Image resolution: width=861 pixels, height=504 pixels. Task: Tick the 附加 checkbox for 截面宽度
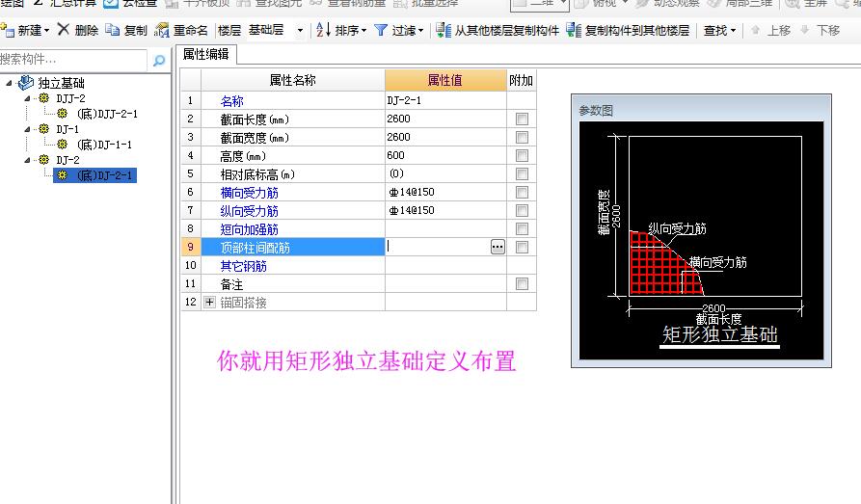522,137
